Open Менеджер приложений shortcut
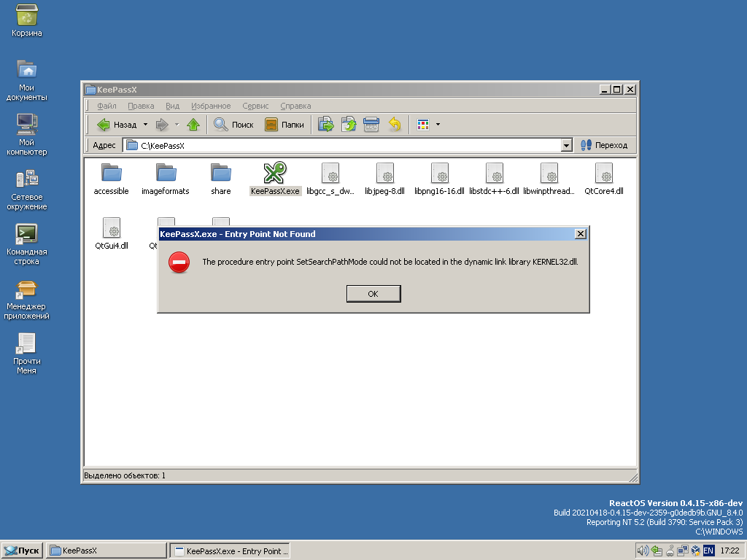747x560 pixels. (27, 298)
